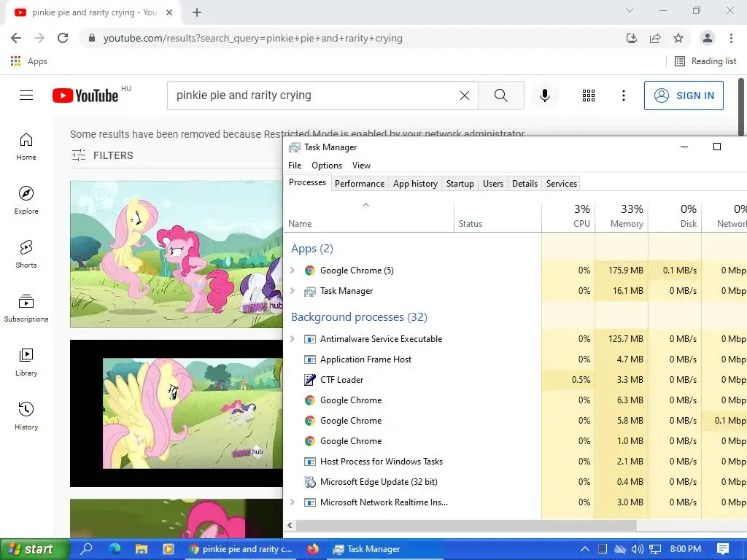The width and height of the screenshot is (747, 560).
Task: Open Home in YouTube sidebar
Action: [x=26, y=146]
